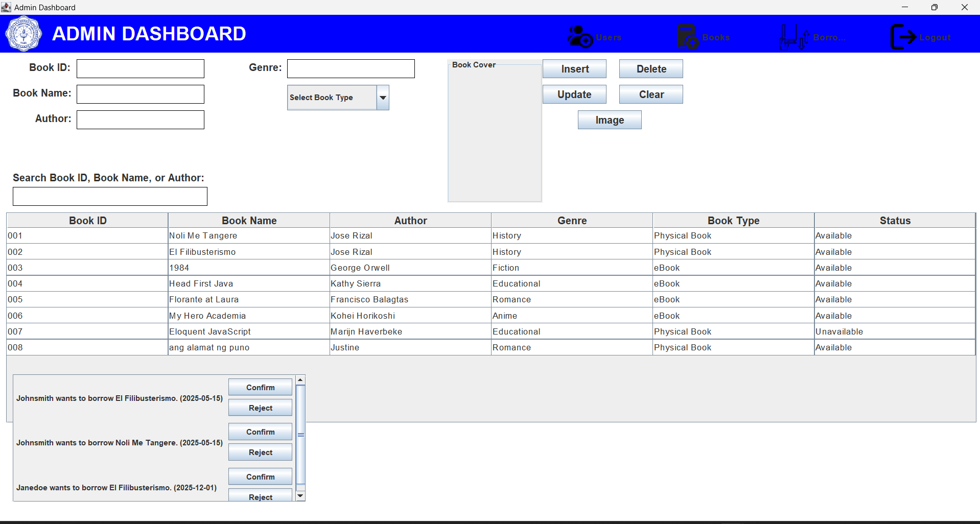Screen dimensions: 980x524
Task: Click the Book Cover preview panel
Action: coord(495,131)
